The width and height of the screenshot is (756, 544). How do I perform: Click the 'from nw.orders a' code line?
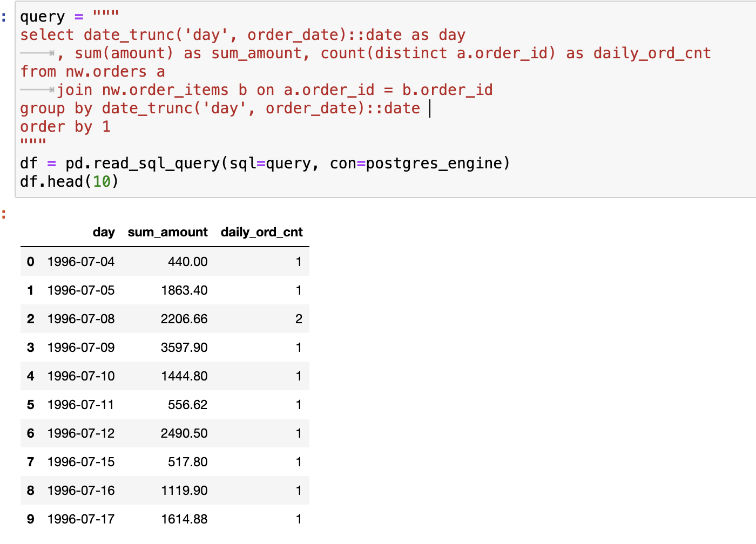92,72
